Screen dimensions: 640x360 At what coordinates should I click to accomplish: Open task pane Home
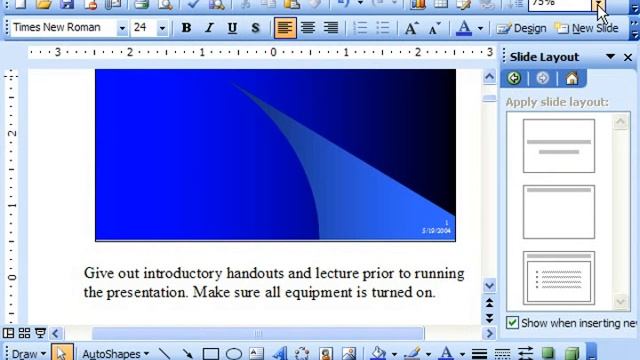click(x=572, y=78)
